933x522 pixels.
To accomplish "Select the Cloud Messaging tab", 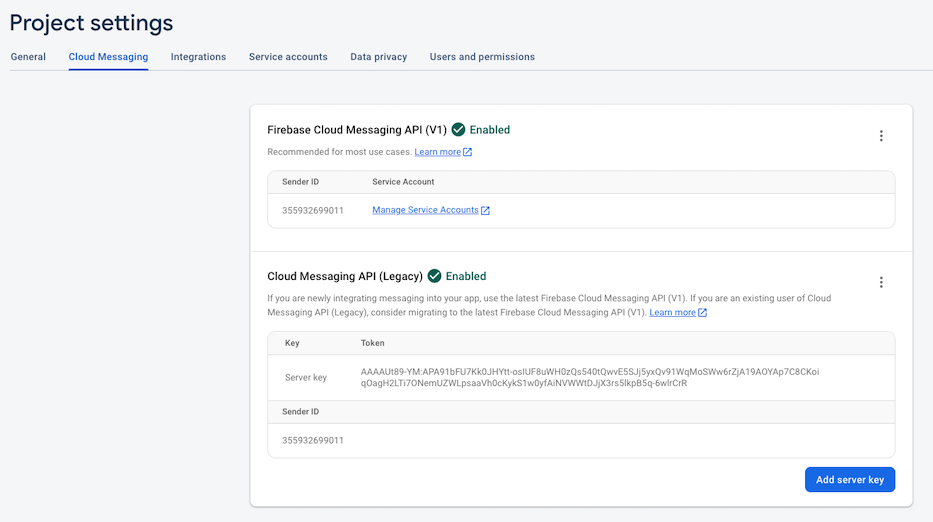I will coord(108,57).
